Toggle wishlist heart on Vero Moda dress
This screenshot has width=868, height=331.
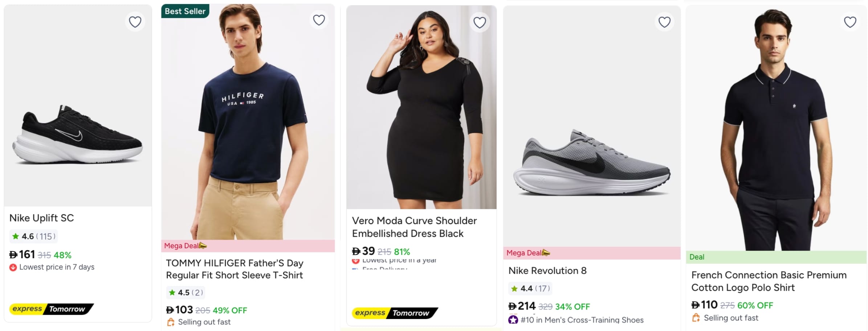480,22
